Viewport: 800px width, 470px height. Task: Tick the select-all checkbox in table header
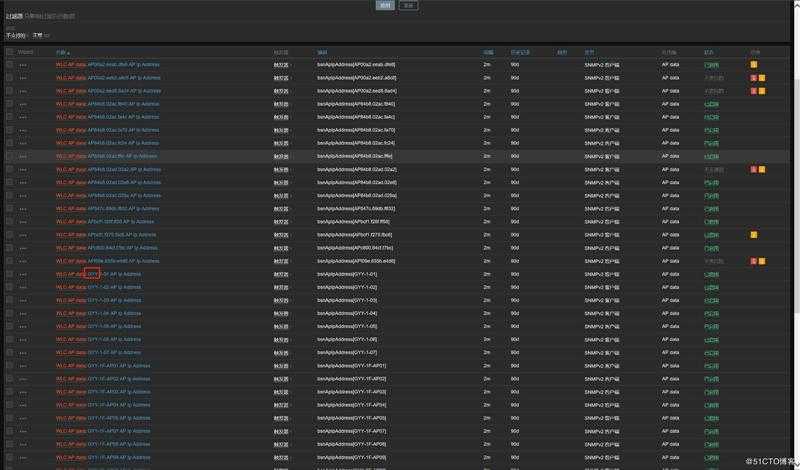coord(9,52)
